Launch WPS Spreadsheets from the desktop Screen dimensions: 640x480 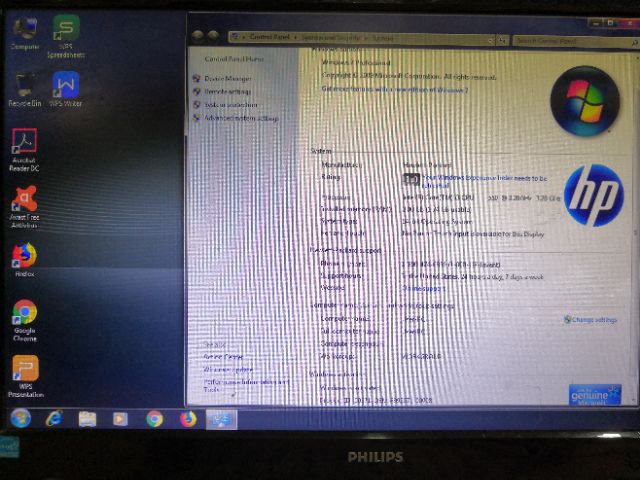66,32
